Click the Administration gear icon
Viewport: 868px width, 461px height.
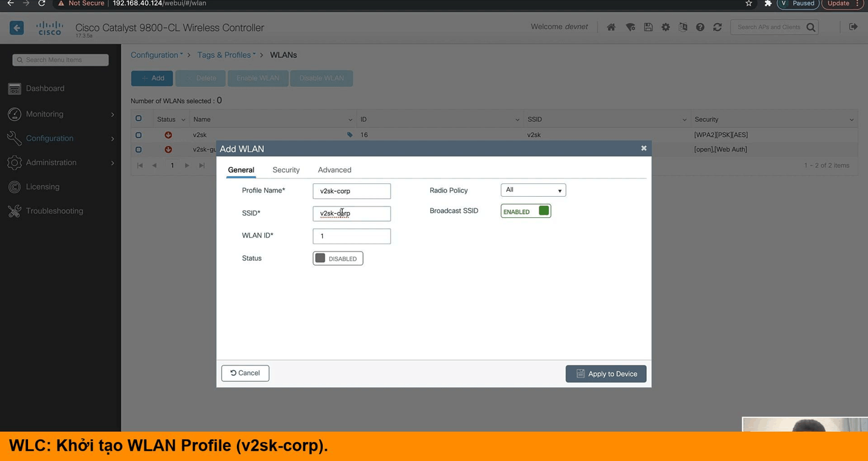15,163
